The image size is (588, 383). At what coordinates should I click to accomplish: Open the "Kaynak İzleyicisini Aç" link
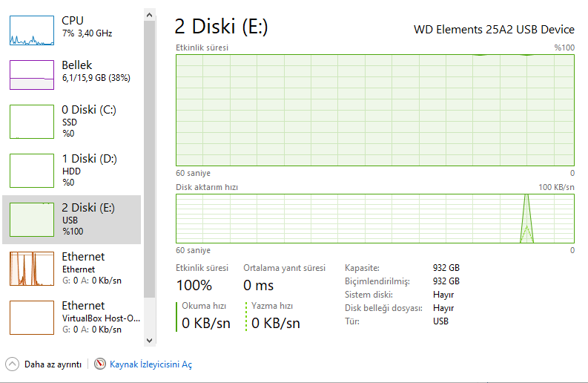(x=151, y=364)
